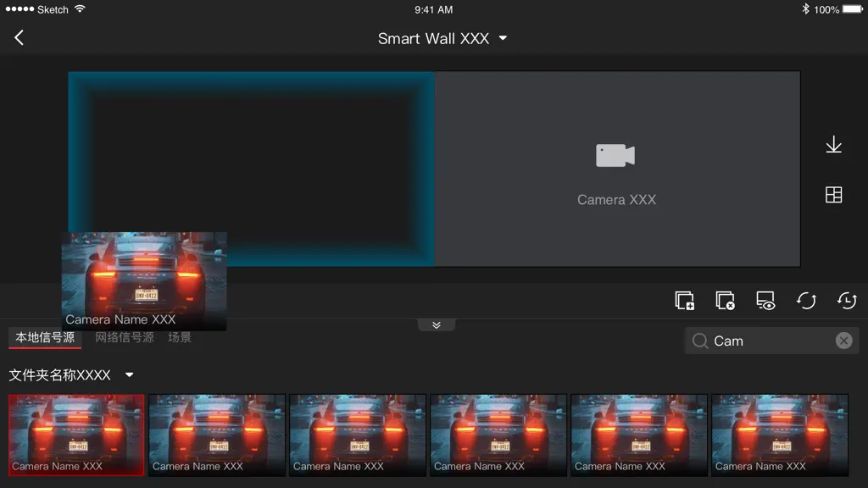Click the close window icon in toolbar
This screenshot has width=868, height=488.
point(726,301)
